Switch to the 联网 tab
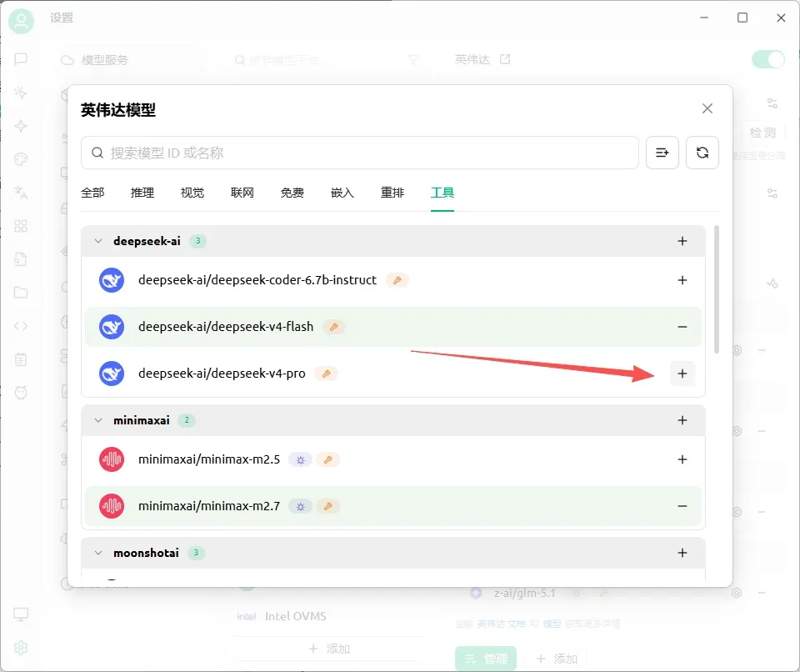The image size is (800, 672). (242, 193)
